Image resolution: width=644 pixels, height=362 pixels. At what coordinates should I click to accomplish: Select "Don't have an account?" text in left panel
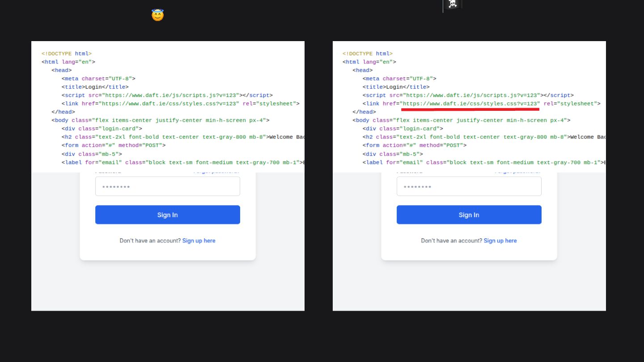point(150,240)
